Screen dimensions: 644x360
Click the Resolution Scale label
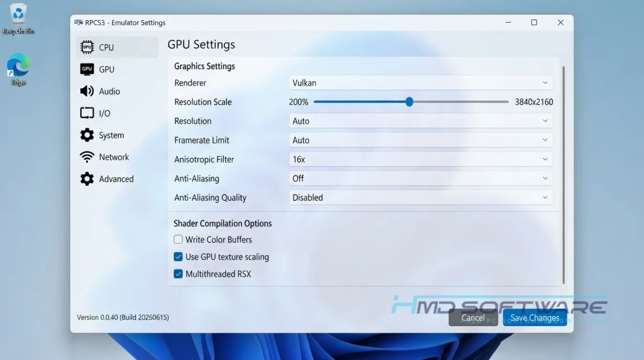click(x=203, y=102)
